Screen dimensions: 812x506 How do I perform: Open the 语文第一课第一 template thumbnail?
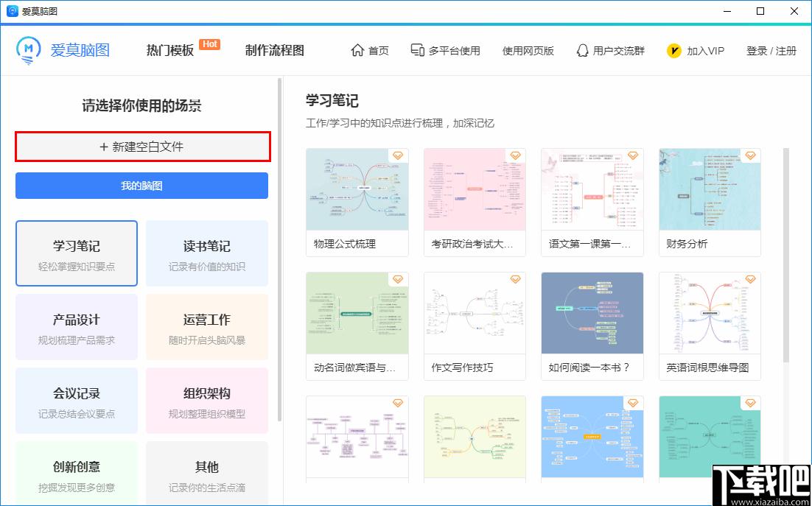pos(592,189)
